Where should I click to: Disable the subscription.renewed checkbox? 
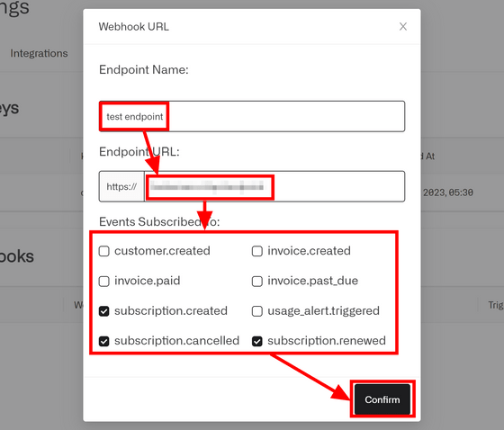(x=256, y=341)
